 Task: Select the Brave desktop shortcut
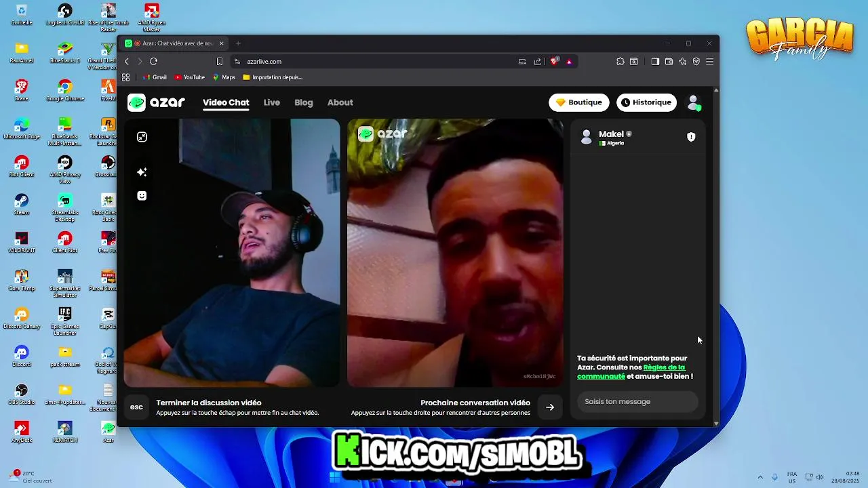tap(22, 91)
